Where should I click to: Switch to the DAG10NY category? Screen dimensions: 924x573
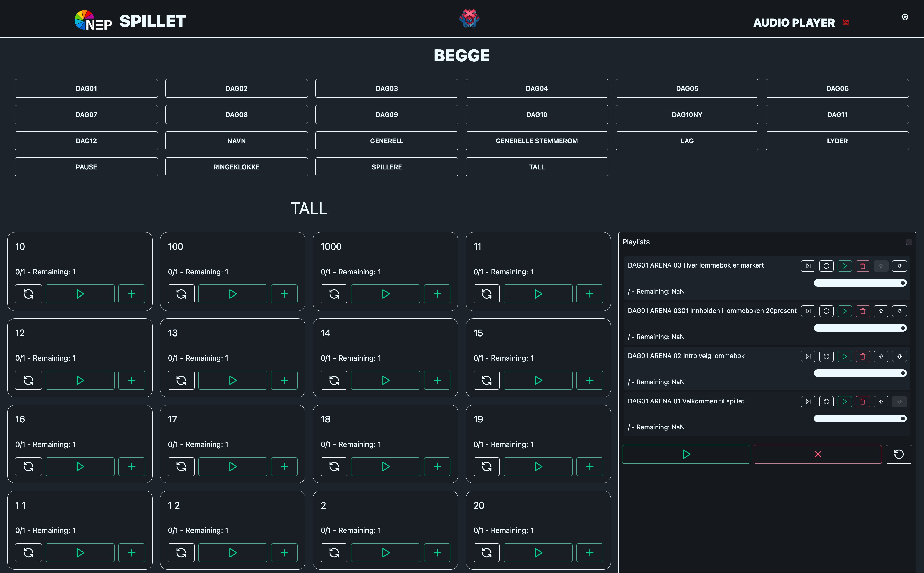click(x=687, y=114)
